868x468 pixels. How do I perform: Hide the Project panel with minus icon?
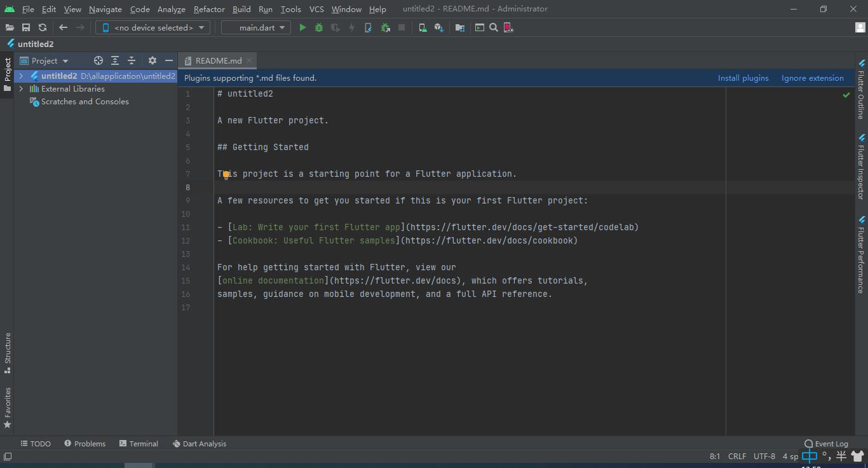pos(169,60)
